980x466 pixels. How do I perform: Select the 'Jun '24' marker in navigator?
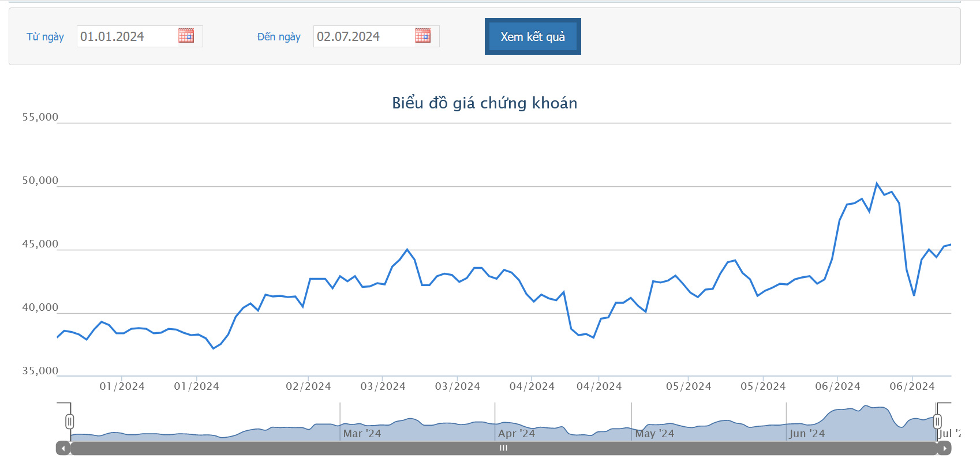[807, 433]
